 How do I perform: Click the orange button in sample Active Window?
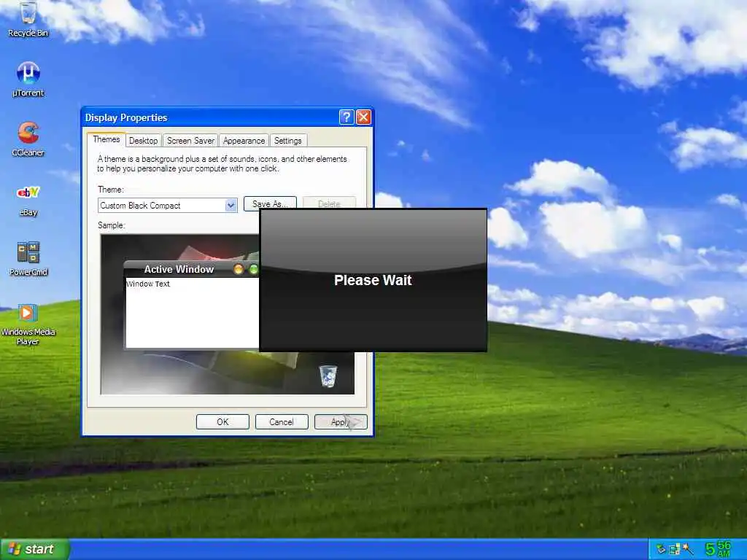click(x=239, y=270)
